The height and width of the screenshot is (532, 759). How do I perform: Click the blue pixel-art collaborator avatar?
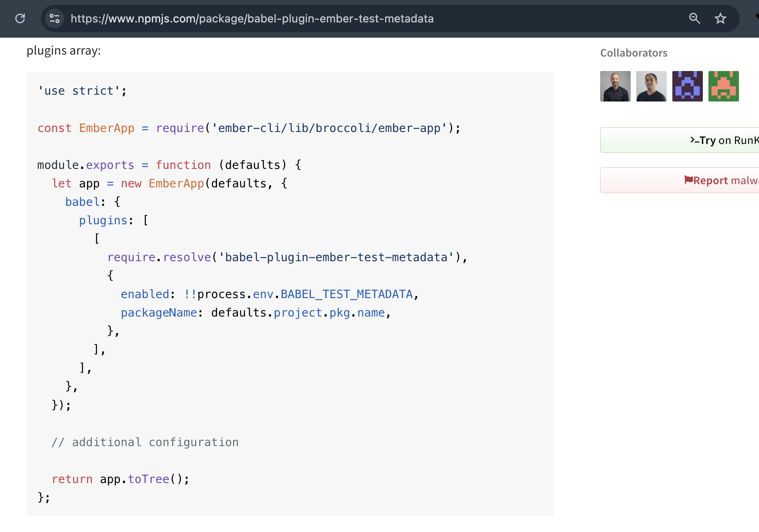pos(687,86)
